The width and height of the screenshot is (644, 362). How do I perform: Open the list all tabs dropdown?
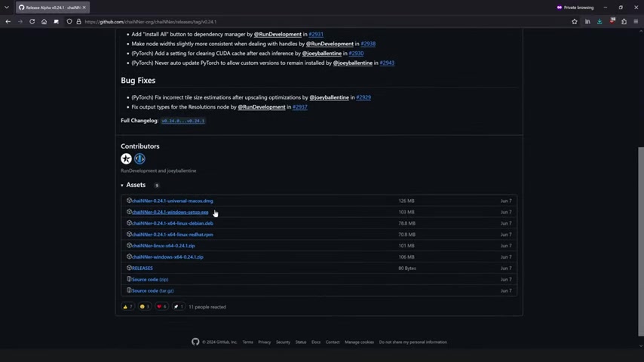click(7, 8)
